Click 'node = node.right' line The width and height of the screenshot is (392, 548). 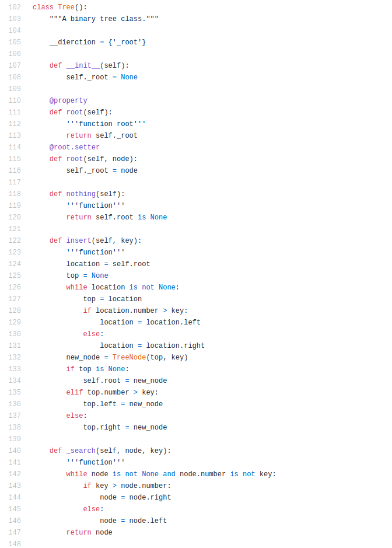click(135, 497)
